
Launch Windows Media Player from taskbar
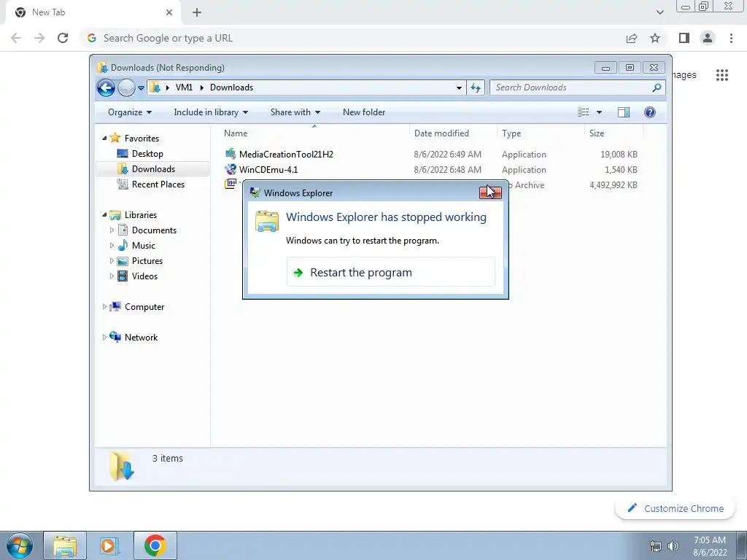109,545
